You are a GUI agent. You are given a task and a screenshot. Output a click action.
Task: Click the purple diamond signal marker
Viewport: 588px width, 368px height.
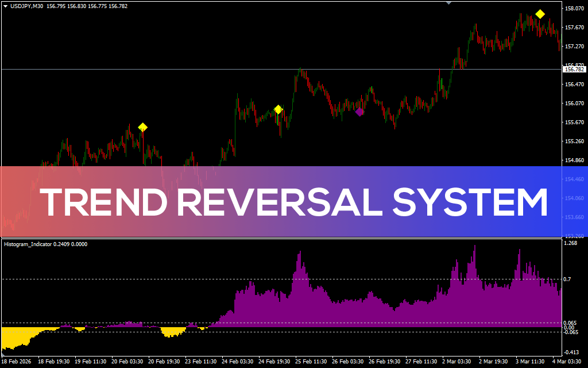[359, 112]
